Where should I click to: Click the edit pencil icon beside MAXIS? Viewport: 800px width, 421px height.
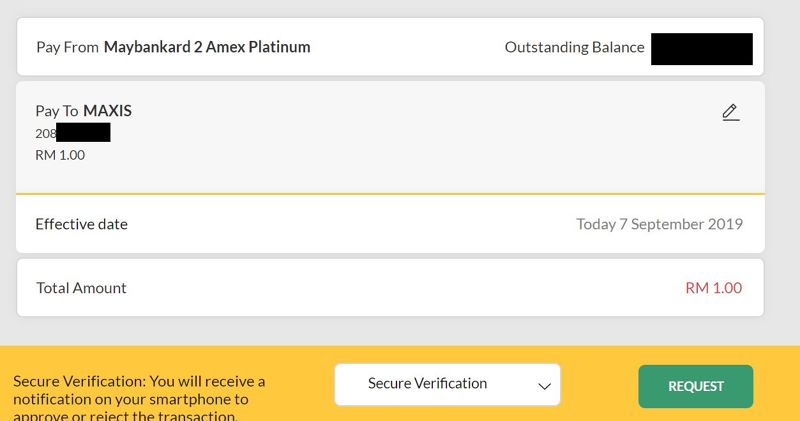coord(730,112)
